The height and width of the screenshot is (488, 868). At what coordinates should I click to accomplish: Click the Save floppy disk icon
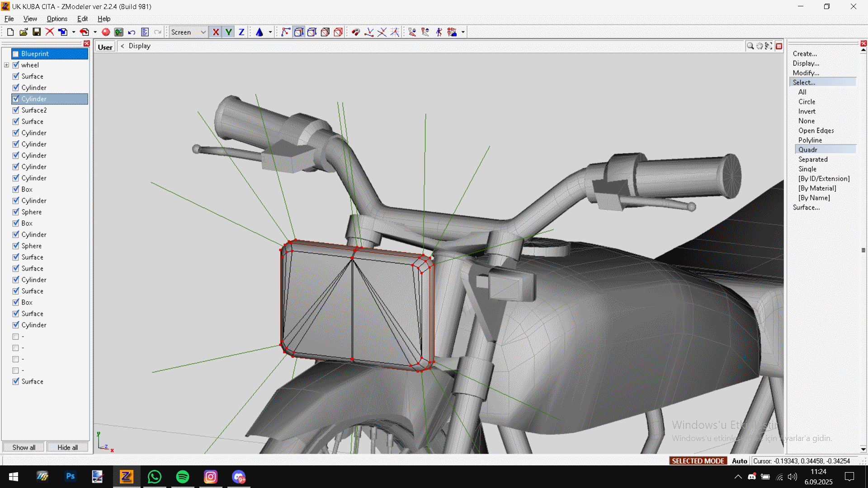[x=37, y=32]
